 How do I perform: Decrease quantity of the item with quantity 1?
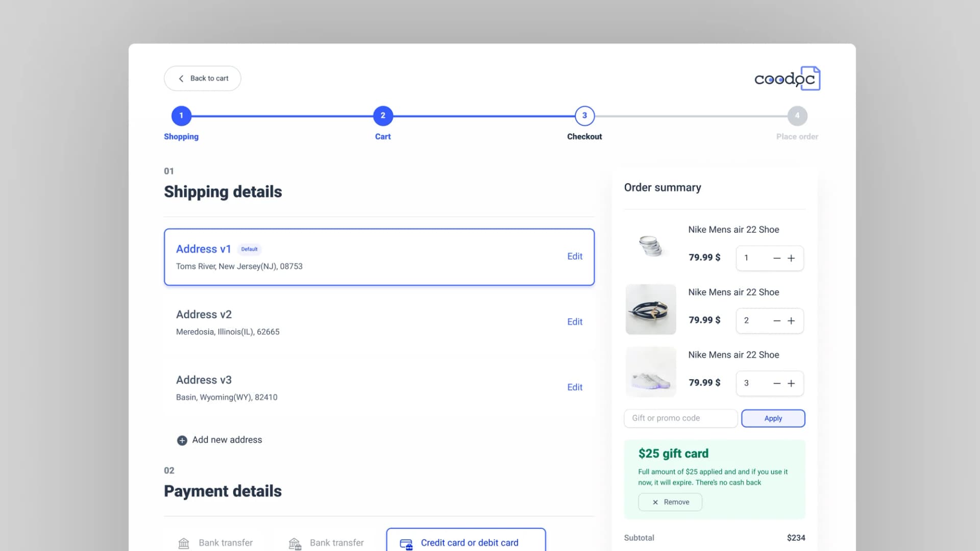[x=777, y=258]
